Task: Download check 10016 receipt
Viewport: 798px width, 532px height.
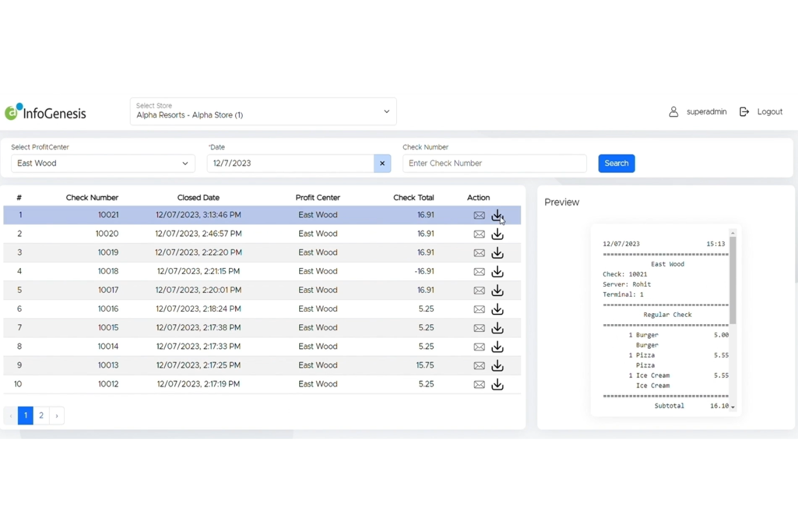Action: coord(497,309)
